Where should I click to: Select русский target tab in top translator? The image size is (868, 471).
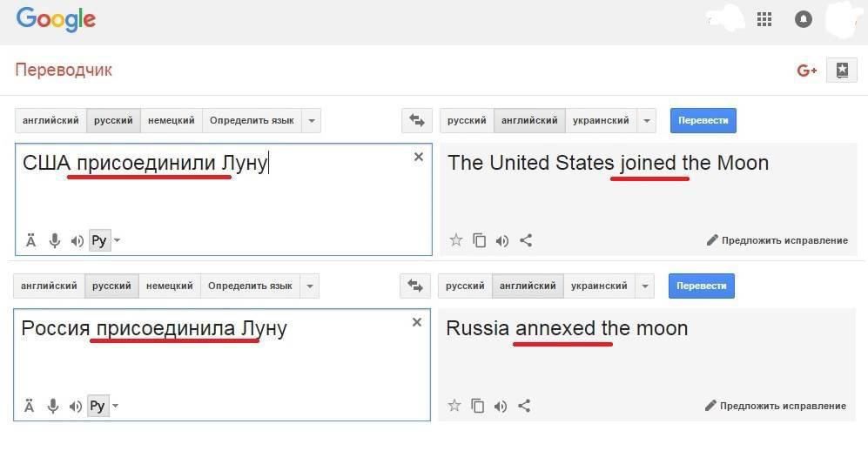click(467, 120)
